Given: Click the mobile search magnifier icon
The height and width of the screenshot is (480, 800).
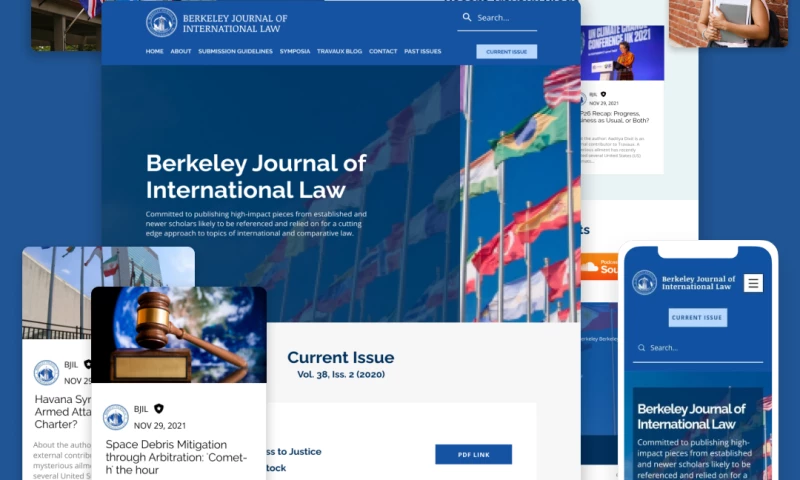Looking at the screenshot, I should 641,348.
